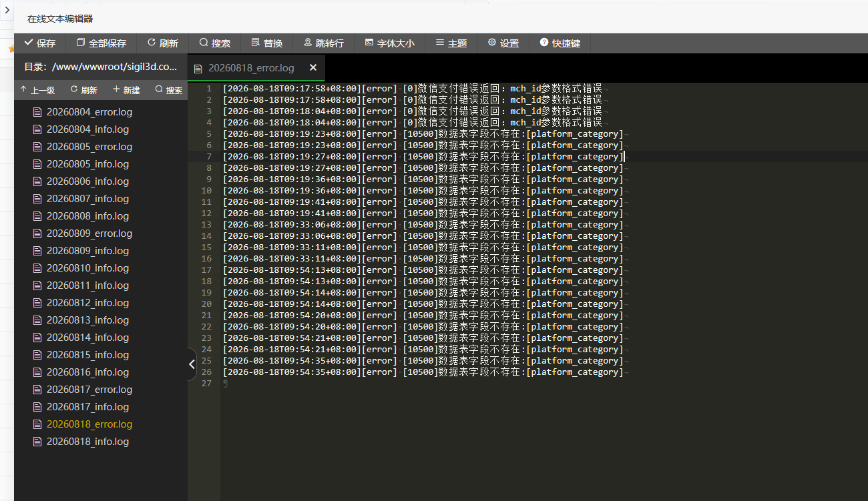
Task: Open file 20260805_error.log
Action: point(89,147)
